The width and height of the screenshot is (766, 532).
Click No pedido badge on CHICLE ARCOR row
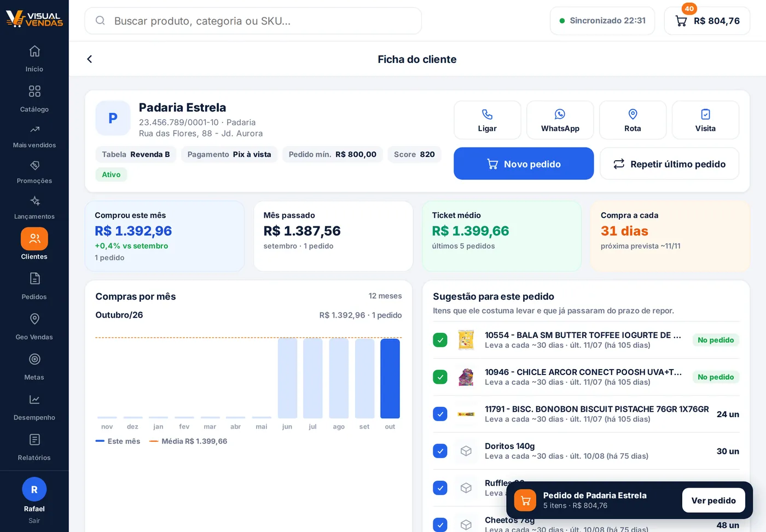click(x=716, y=377)
